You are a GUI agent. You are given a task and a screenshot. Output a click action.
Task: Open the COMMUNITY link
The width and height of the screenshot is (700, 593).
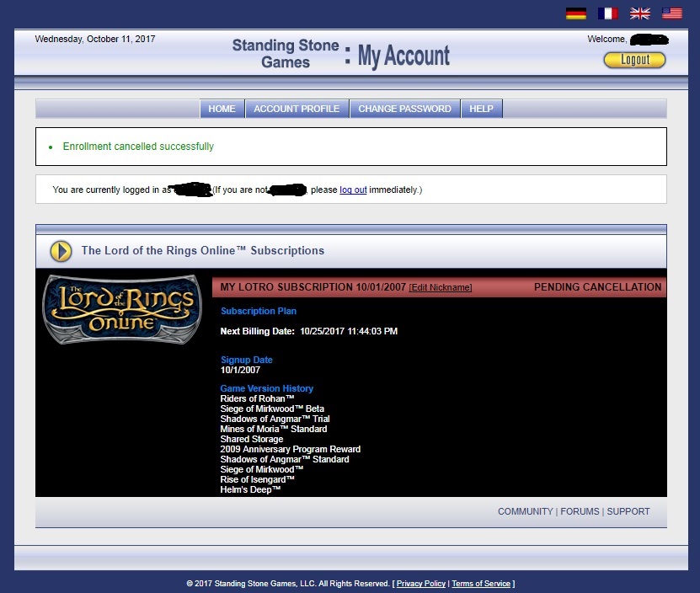coord(526,512)
